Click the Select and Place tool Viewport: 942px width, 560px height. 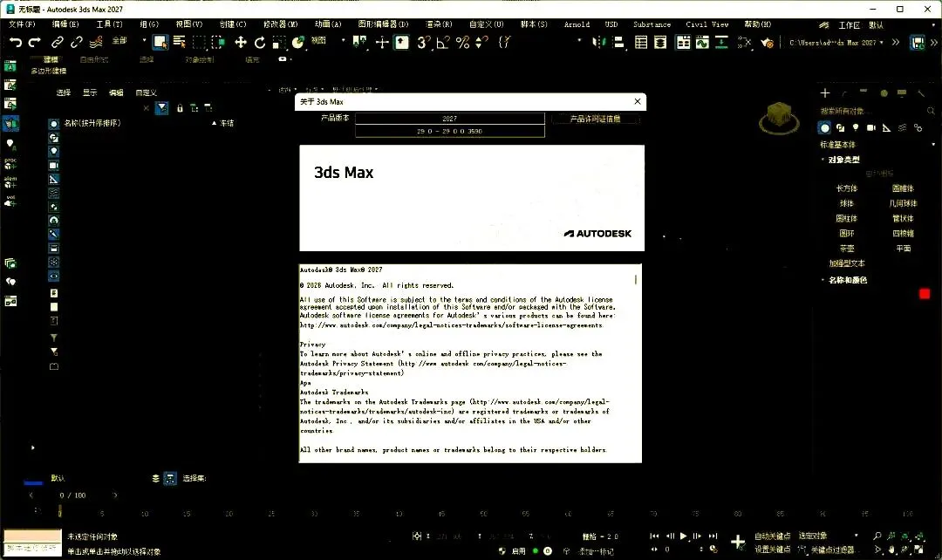[x=298, y=42]
